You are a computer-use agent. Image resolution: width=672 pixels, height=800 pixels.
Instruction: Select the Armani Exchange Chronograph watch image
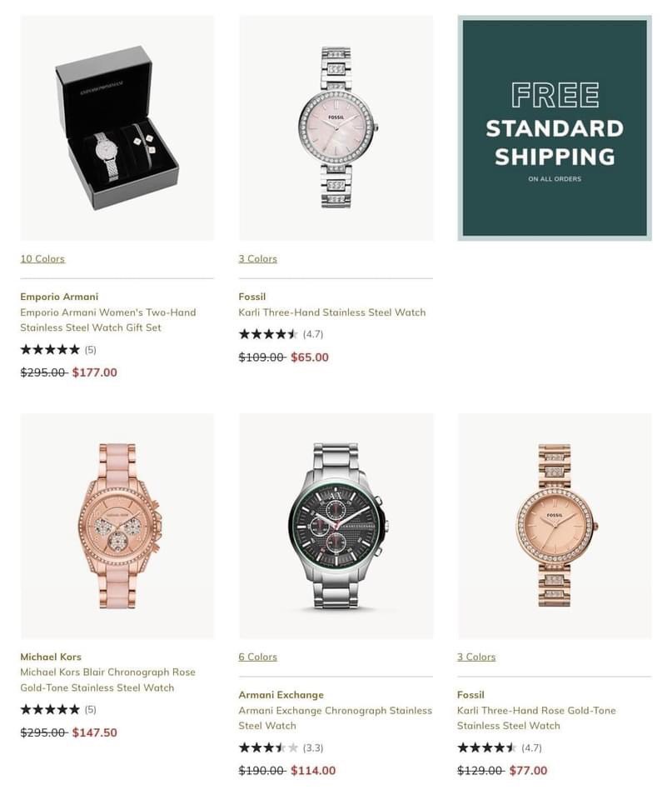point(336,526)
